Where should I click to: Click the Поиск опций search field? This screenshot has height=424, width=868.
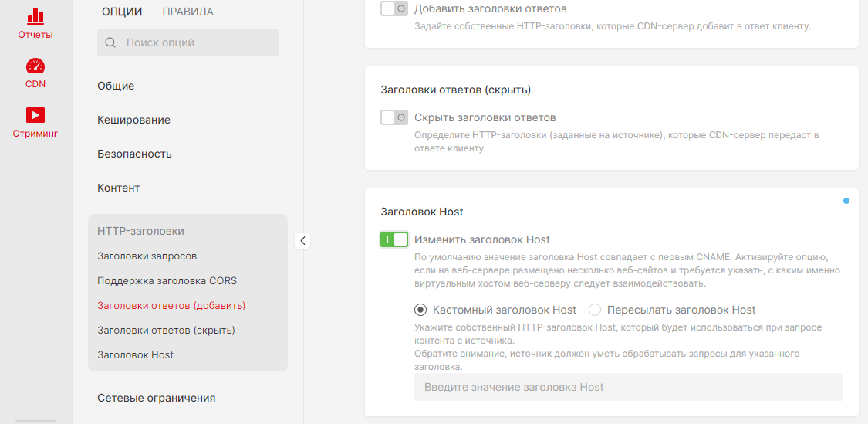pos(197,43)
